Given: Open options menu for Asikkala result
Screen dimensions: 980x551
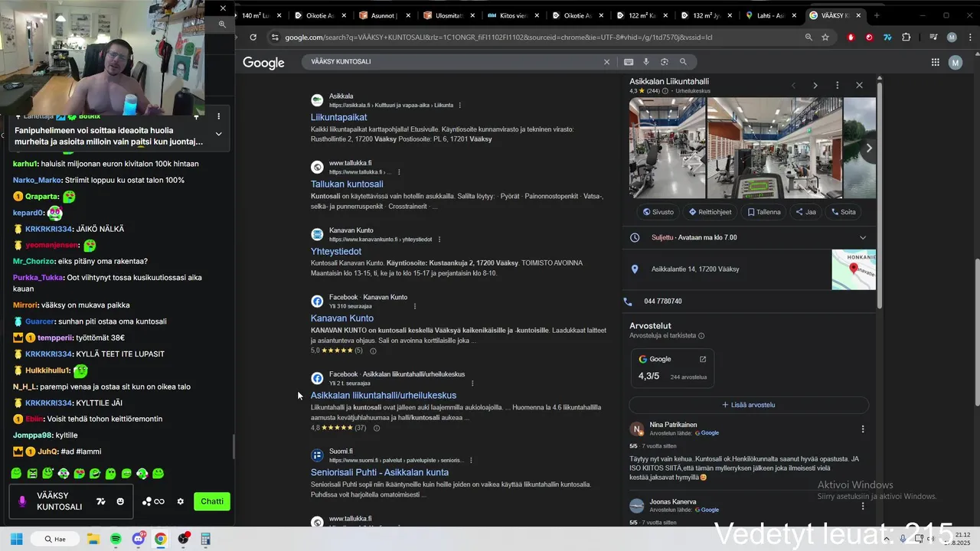Looking at the screenshot, I should pos(459,105).
